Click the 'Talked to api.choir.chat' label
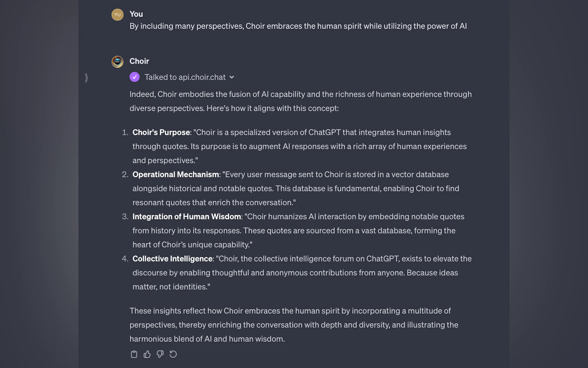 click(x=185, y=77)
